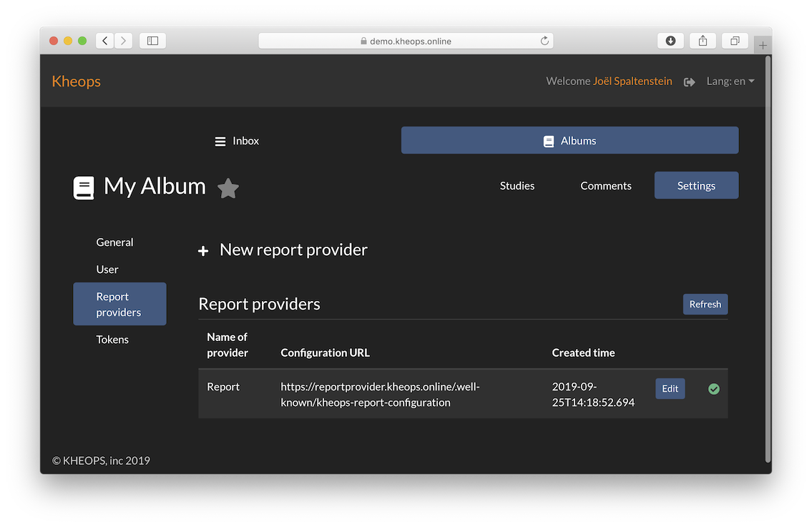812x527 pixels.
Task: Click the reportprovider.kheops.online configuration URL
Action: (380, 395)
